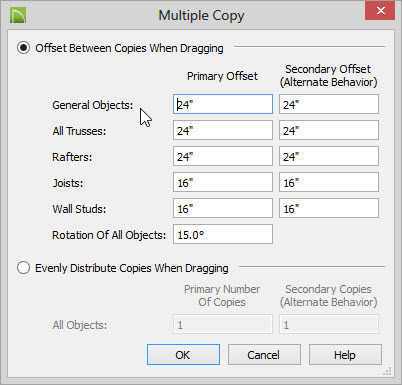Click the All Trusses secondary offset field
The image size is (402, 385).
329,130
